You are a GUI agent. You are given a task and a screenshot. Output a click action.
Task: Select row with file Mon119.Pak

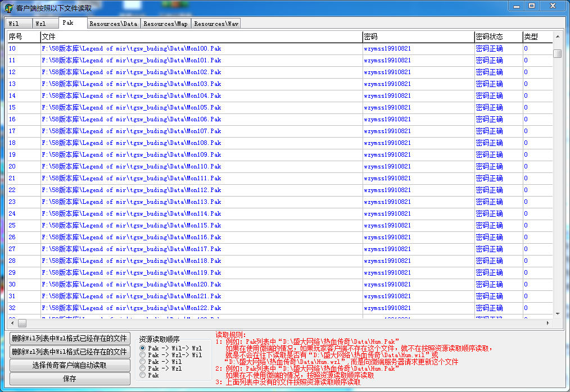point(280,273)
